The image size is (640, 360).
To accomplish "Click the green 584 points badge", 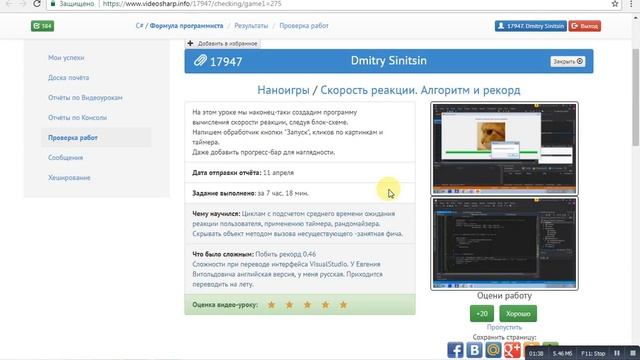I will (42, 26).
